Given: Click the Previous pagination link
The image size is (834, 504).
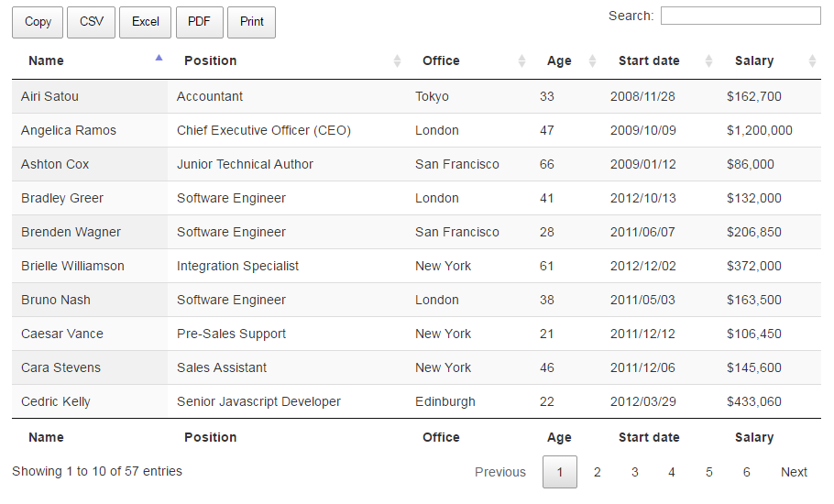Looking at the screenshot, I should (x=500, y=472).
